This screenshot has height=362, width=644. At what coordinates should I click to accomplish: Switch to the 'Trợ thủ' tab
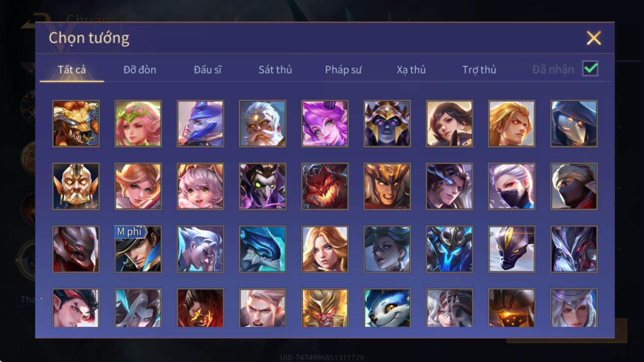[479, 69]
